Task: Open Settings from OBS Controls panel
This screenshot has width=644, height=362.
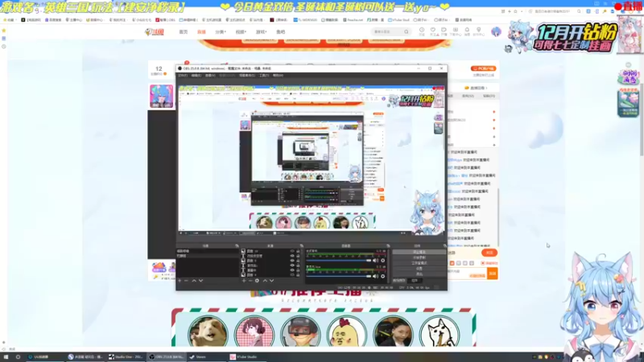Action: 419,269
